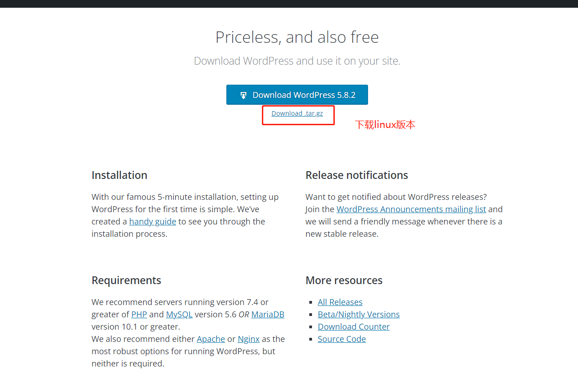The width and height of the screenshot is (578, 392).
Task: Visit the PHP link in Requirements
Action: tap(139, 315)
